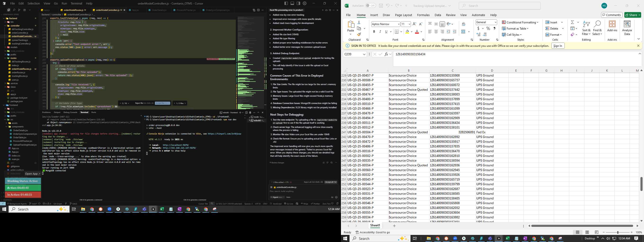This screenshot has height=242, width=644.
Task: Collapse the controller folder in Cursor explorer
Action: click(15, 26)
